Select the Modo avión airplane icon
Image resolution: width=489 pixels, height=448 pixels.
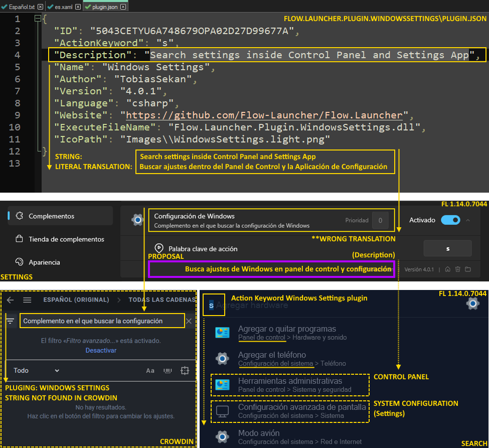click(221, 436)
